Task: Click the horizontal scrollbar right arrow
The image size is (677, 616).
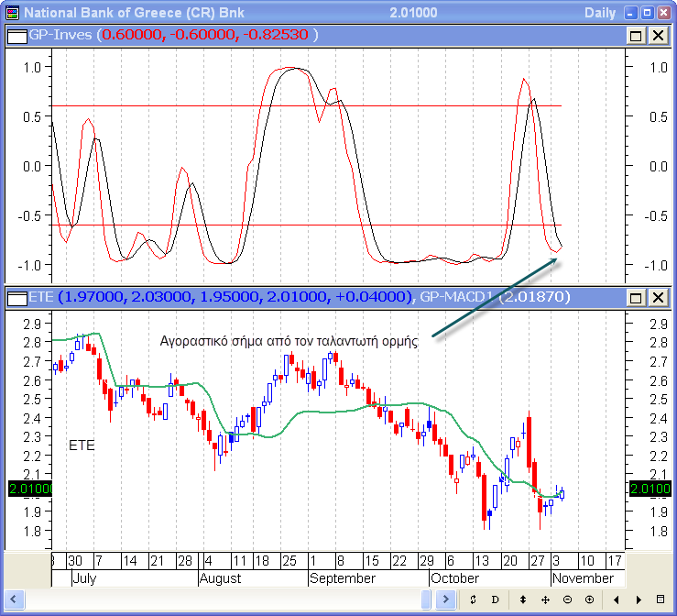Action: (446, 599)
